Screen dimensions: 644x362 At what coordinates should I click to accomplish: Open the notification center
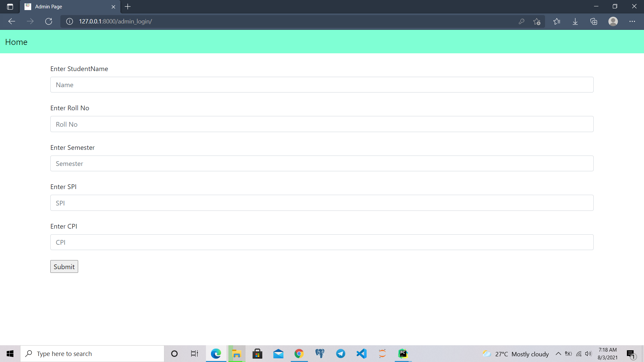(x=631, y=354)
